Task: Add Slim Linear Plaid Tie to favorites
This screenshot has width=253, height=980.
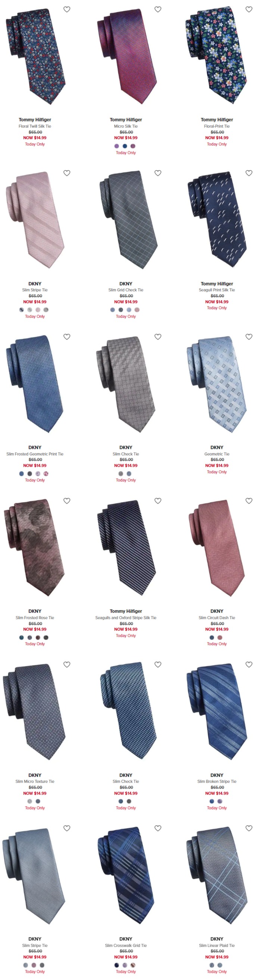Action: pyautogui.click(x=249, y=828)
